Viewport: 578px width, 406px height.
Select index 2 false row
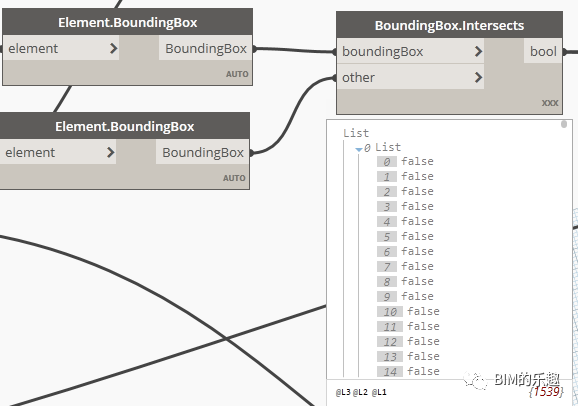pos(405,191)
